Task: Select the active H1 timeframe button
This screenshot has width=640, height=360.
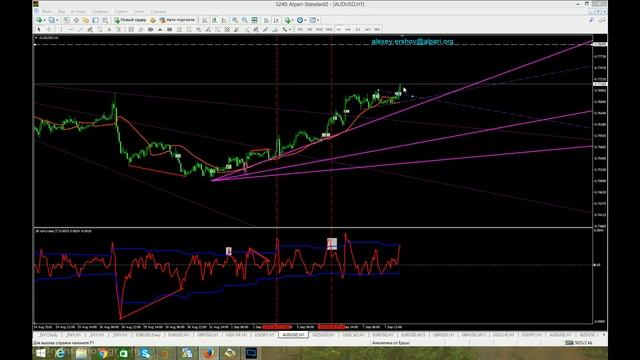Action: pyautogui.click(x=339, y=29)
